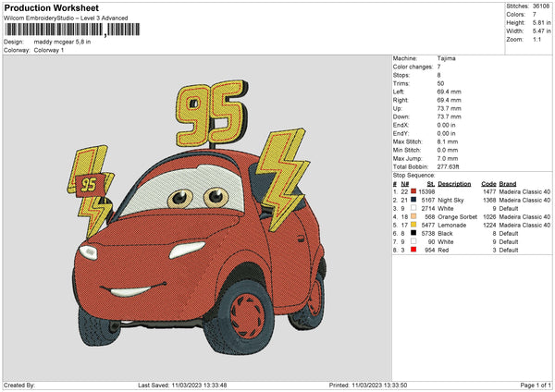Click the Max Jump value '7.0 mm'
Viewport: 555px width, 392px height.
pos(448,158)
